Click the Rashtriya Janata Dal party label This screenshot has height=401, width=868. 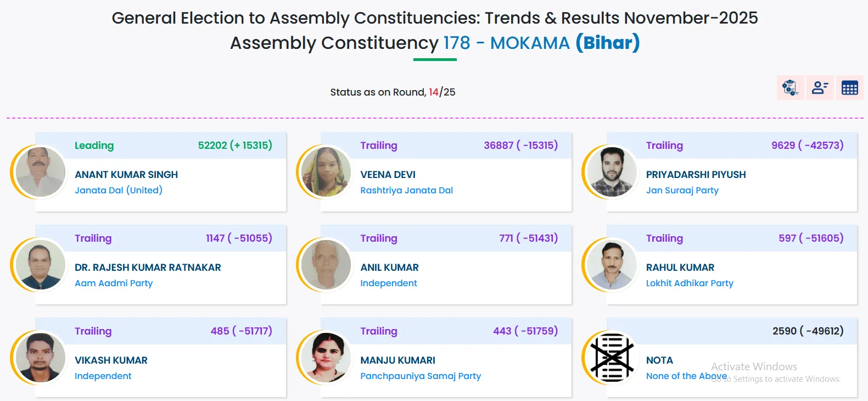click(406, 191)
